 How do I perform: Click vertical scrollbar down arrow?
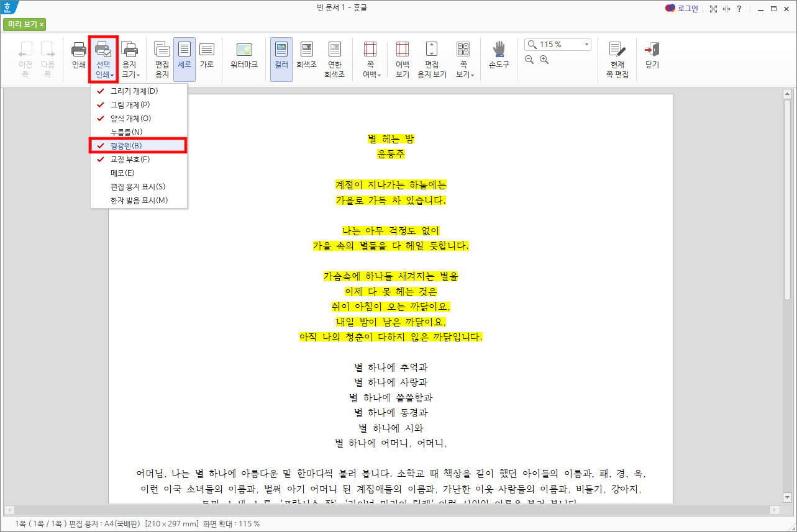pos(787,497)
